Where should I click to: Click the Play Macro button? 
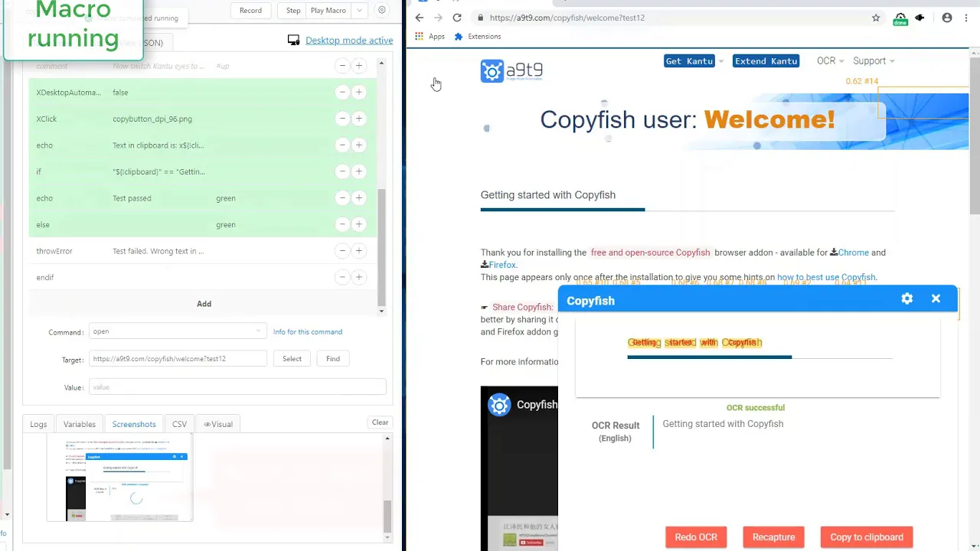pyautogui.click(x=328, y=11)
